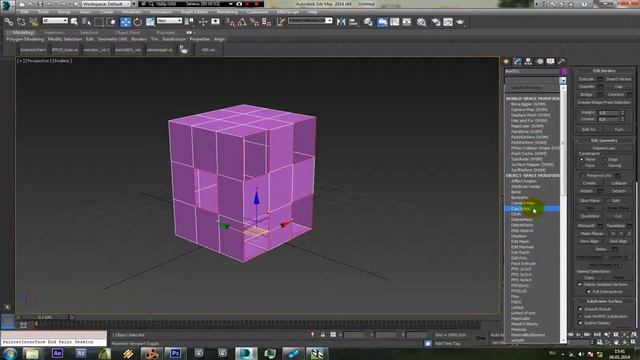Collapse the Edit Borders rollout
Image resolution: width=640 pixels, height=360 pixels.
click(x=604, y=71)
